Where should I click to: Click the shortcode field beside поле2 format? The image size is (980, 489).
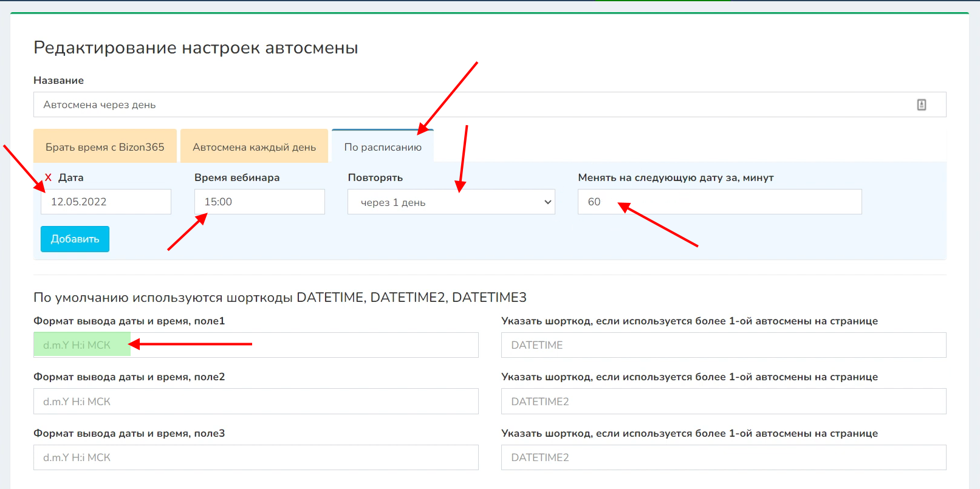pyautogui.click(x=723, y=402)
